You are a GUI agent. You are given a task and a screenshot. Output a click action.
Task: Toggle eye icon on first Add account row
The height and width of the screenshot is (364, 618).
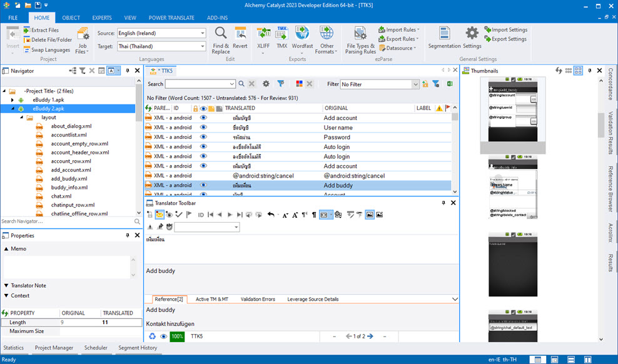(x=203, y=118)
